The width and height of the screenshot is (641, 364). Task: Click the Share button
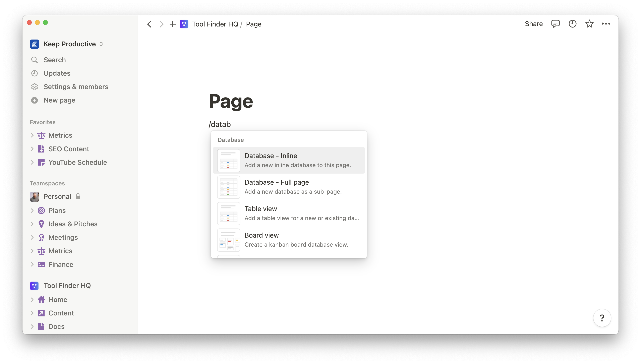coord(533,24)
